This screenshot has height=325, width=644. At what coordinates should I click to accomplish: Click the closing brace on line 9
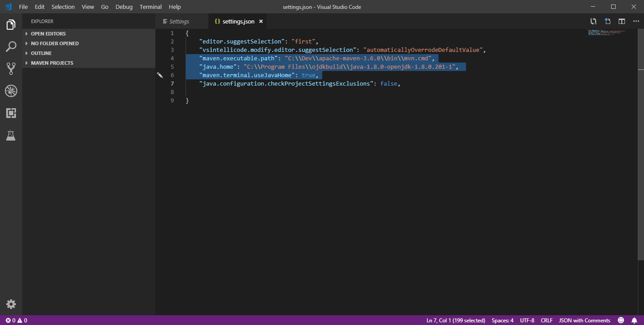pyautogui.click(x=187, y=100)
